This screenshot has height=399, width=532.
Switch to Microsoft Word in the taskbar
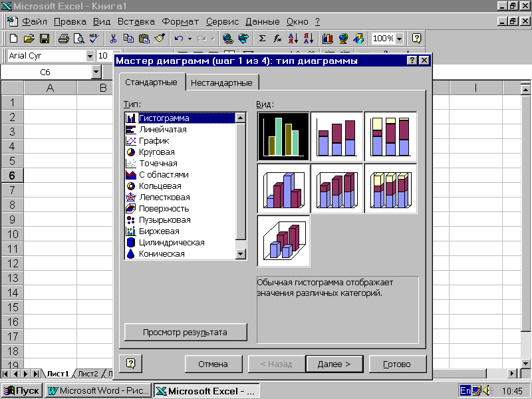(x=98, y=390)
